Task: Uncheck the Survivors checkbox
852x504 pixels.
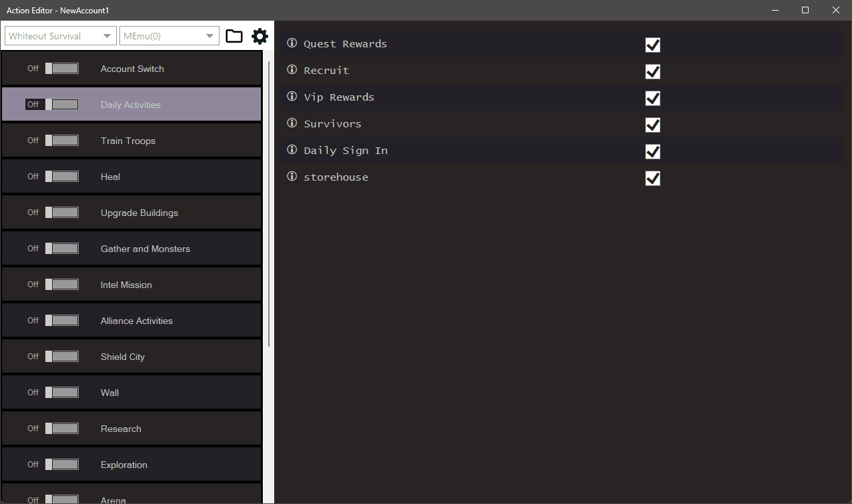Action: click(653, 125)
